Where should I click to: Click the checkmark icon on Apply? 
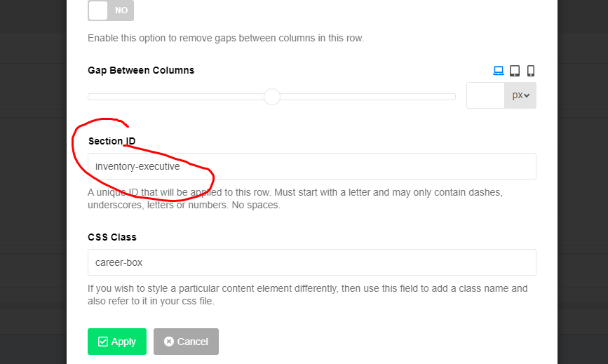[103, 342]
